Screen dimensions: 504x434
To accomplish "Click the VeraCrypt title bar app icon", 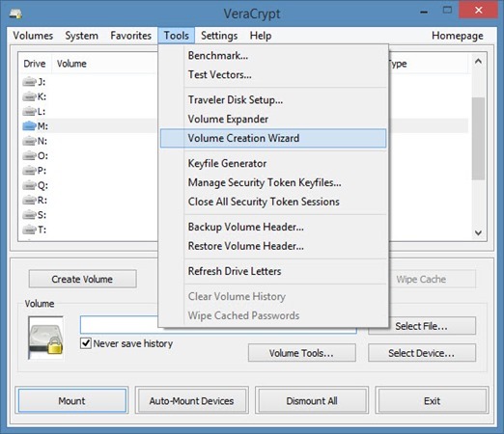I will point(15,14).
